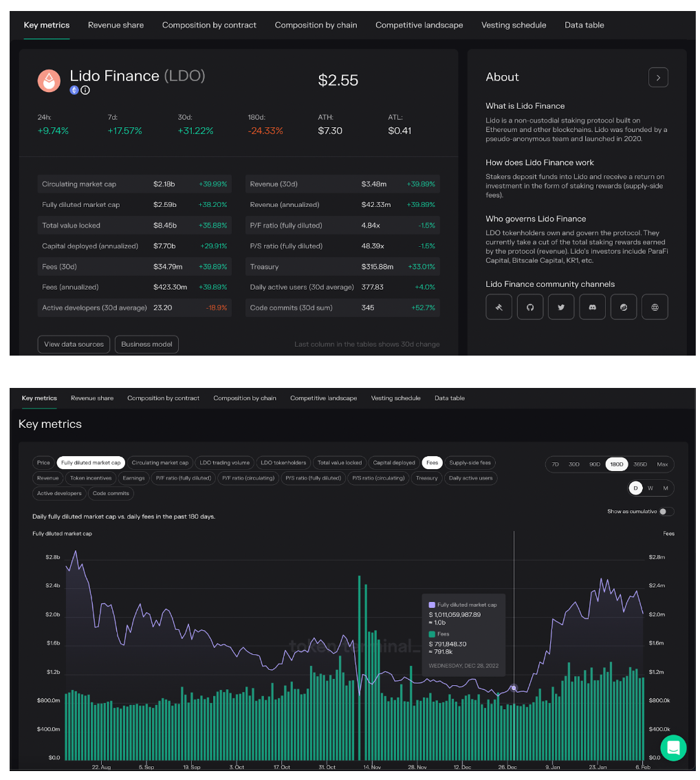Screen dimensions: 700x780
Task: Select Key metrics tab above Lido header
Action: pyautogui.click(x=47, y=25)
